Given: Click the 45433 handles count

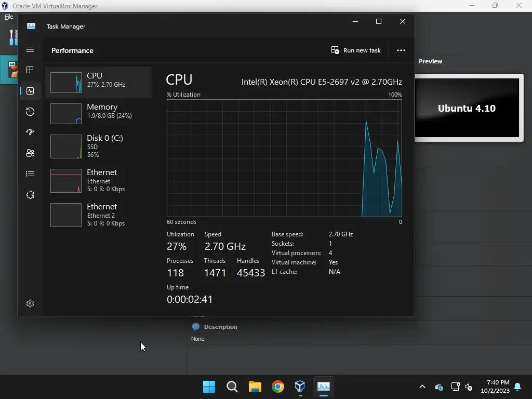Looking at the screenshot, I should tap(251, 273).
